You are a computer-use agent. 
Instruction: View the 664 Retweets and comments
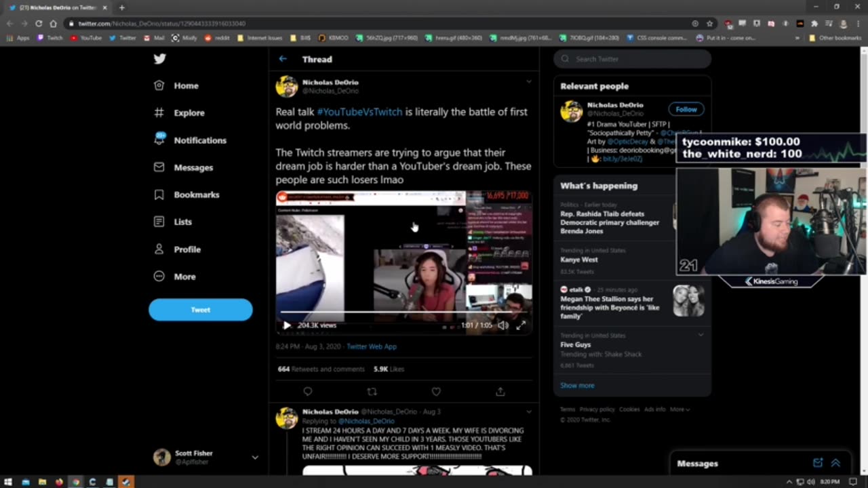(321, 369)
